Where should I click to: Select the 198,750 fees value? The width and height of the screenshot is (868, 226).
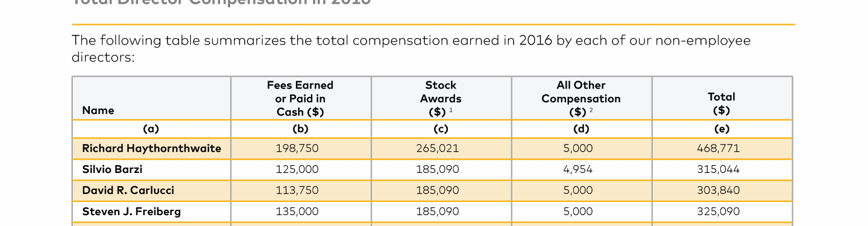(x=297, y=148)
